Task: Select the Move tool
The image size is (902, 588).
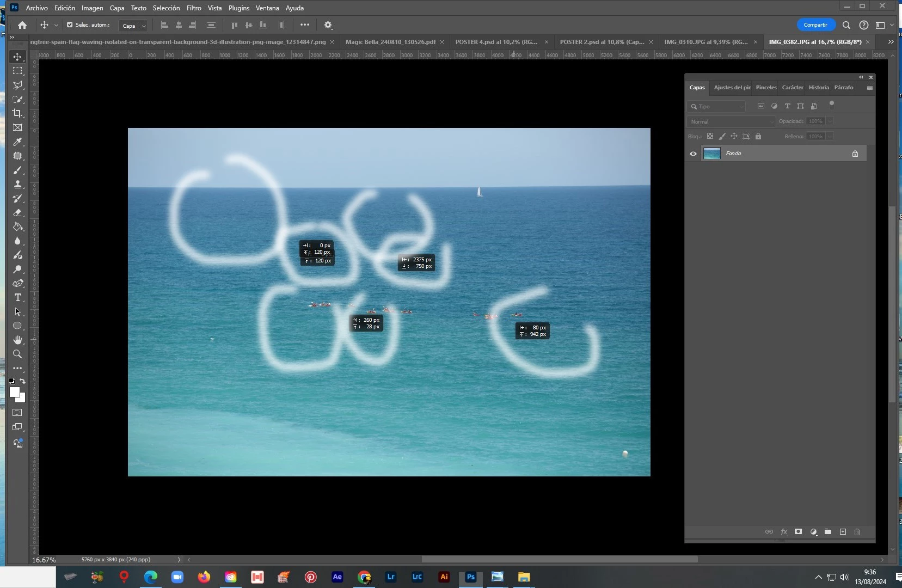Action: (x=17, y=57)
